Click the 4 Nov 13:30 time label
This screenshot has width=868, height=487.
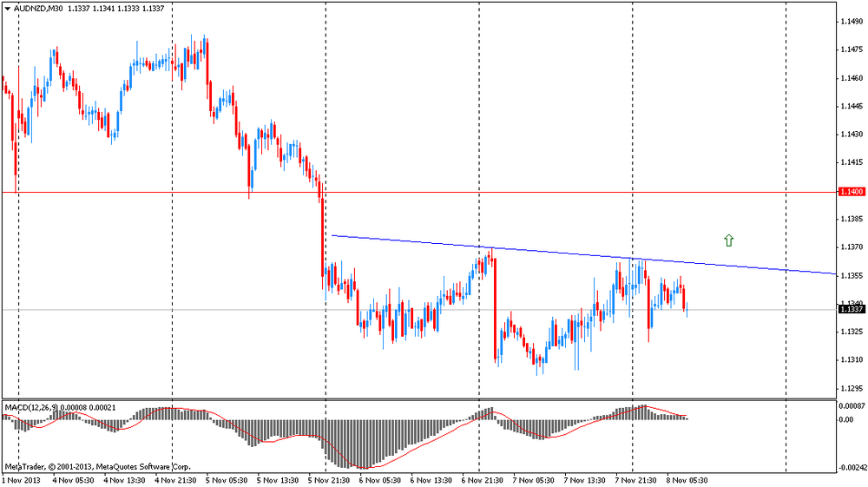click(124, 480)
